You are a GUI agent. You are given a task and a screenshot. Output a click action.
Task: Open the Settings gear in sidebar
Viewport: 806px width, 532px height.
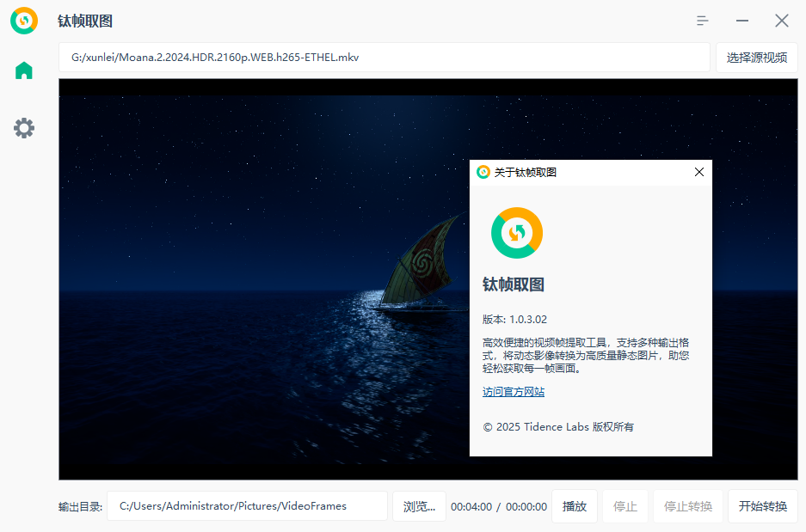[x=23, y=128]
